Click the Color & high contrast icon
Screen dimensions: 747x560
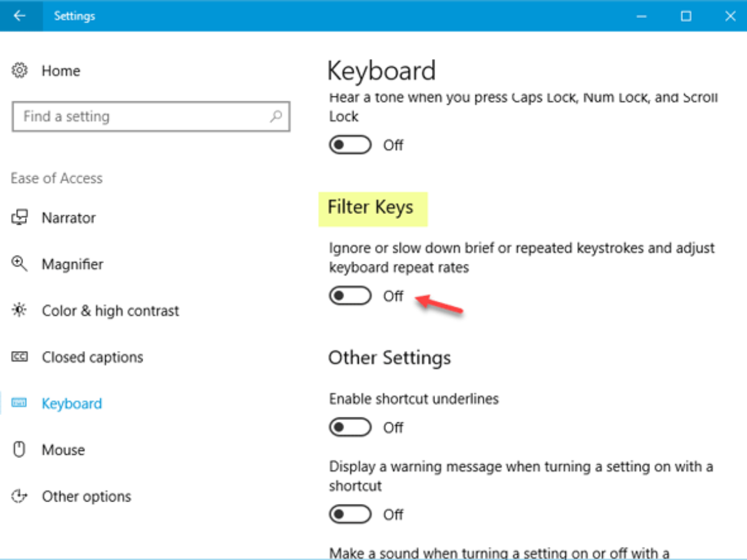click(x=20, y=310)
